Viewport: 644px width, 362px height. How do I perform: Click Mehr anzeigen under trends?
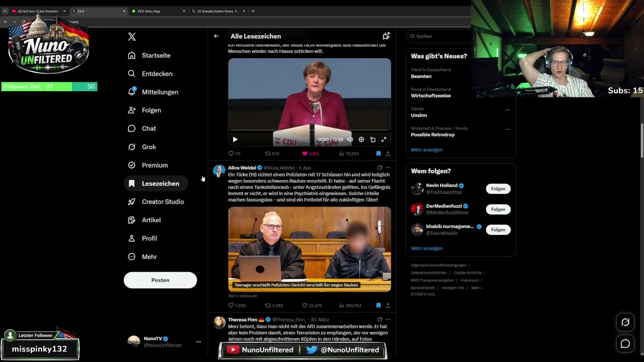[427, 150]
